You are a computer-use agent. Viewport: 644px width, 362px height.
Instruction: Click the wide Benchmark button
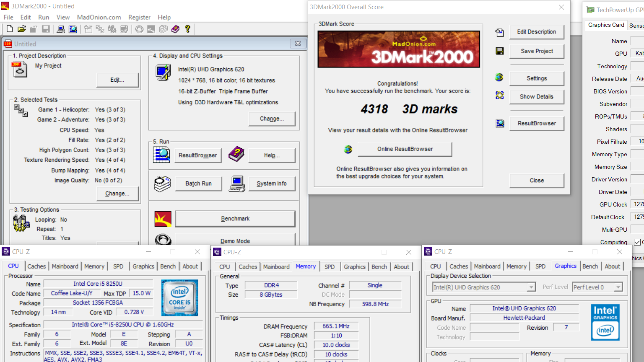tap(235, 219)
